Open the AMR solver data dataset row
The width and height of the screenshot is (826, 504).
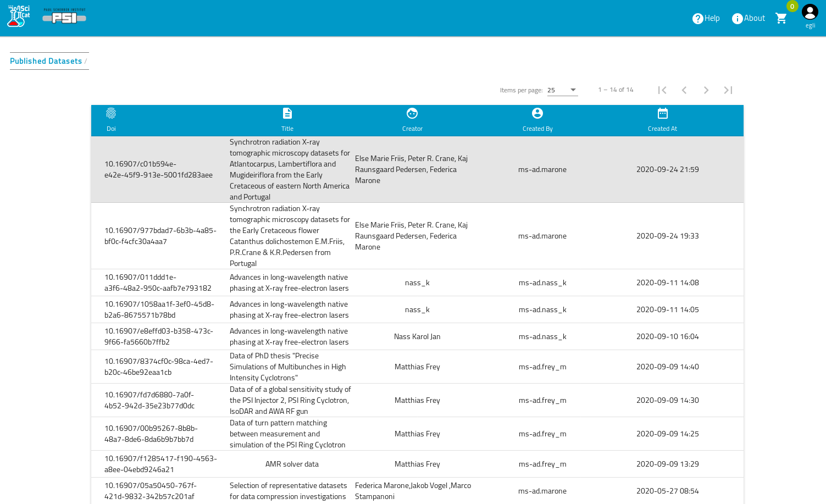pos(292,464)
